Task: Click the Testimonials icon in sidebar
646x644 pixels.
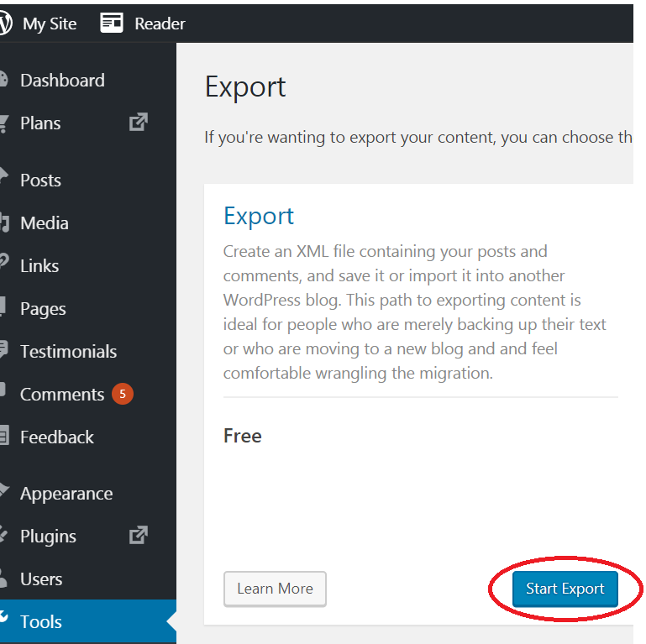Action: point(4,350)
